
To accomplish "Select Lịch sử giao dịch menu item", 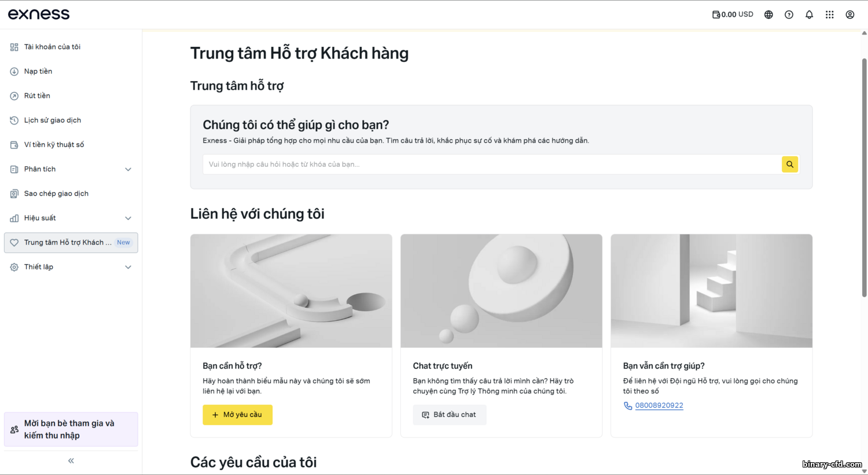I will [x=53, y=120].
